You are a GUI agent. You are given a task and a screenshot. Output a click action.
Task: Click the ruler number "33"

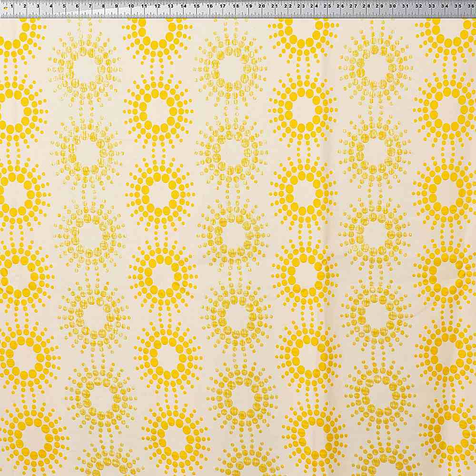432,6
